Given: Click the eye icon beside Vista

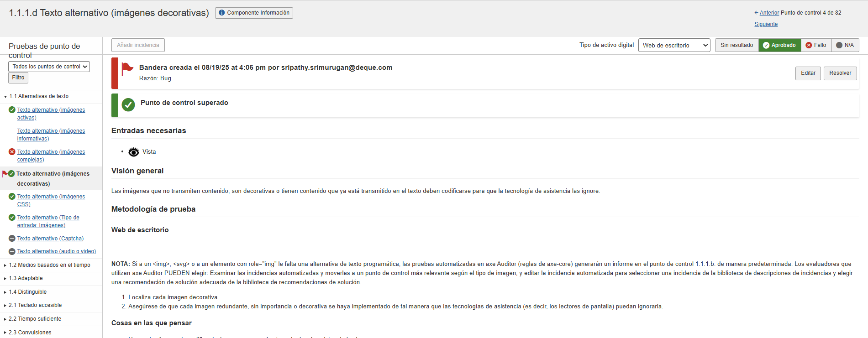Looking at the screenshot, I should [133, 152].
